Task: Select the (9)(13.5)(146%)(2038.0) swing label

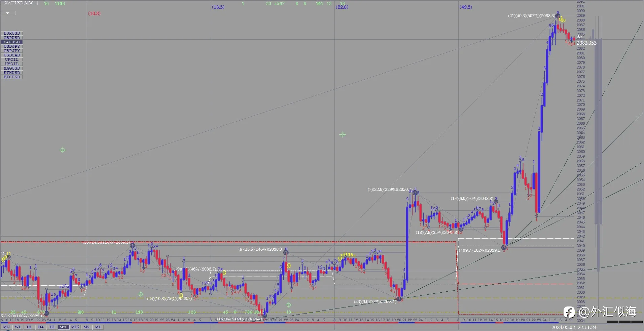Action: coord(261,249)
